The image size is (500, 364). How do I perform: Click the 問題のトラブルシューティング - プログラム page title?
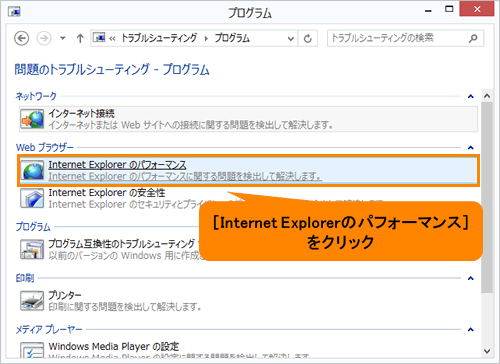(112, 70)
